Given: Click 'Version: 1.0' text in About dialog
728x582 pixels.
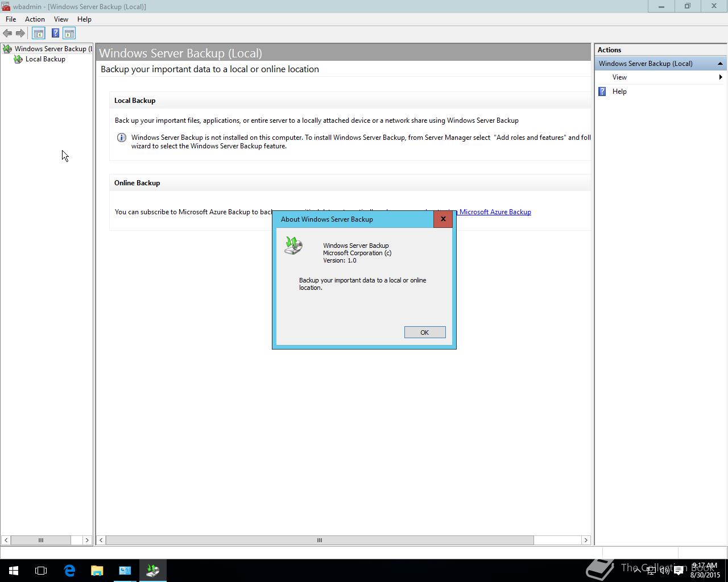Looking at the screenshot, I should (340, 260).
